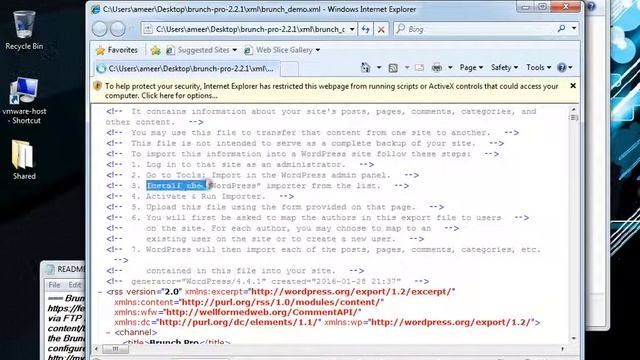Click the horizontal scrollbar thumb
The image size is (640, 360).
(x=115, y=349)
